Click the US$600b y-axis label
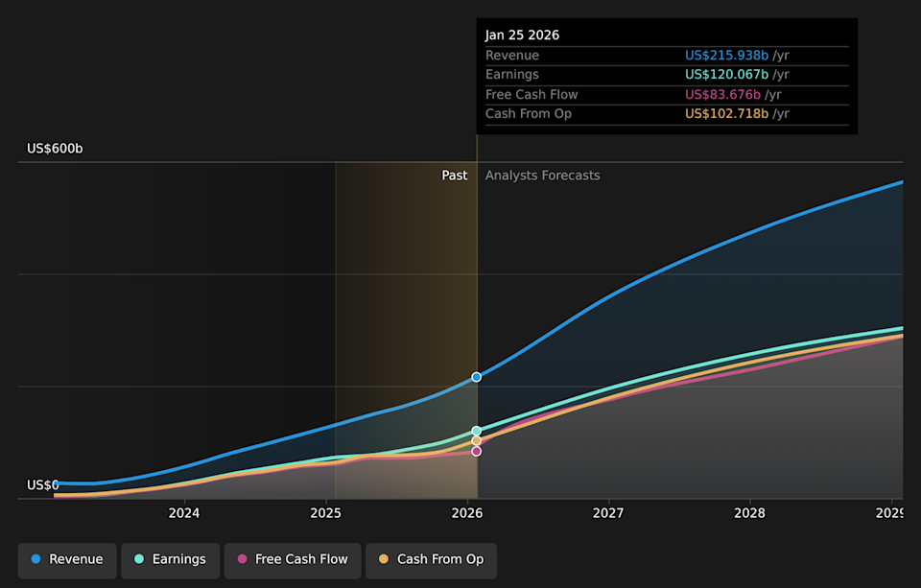The height and width of the screenshot is (588, 921). pos(54,148)
